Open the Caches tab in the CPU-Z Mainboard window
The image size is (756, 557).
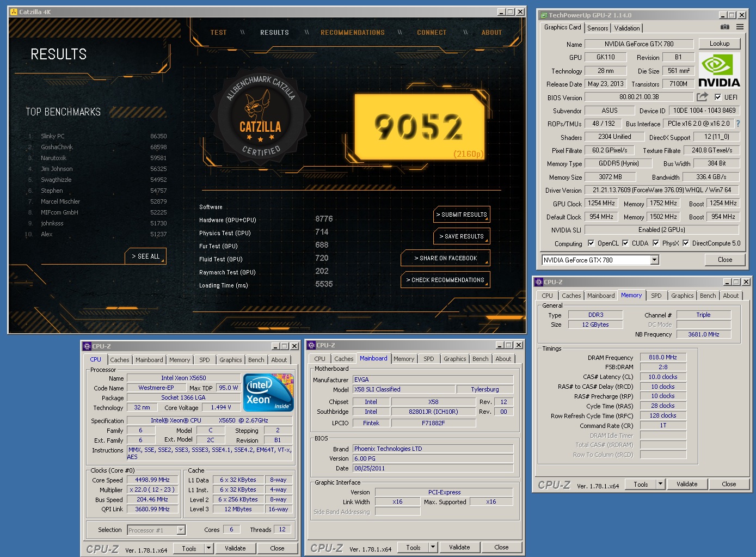click(x=343, y=359)
